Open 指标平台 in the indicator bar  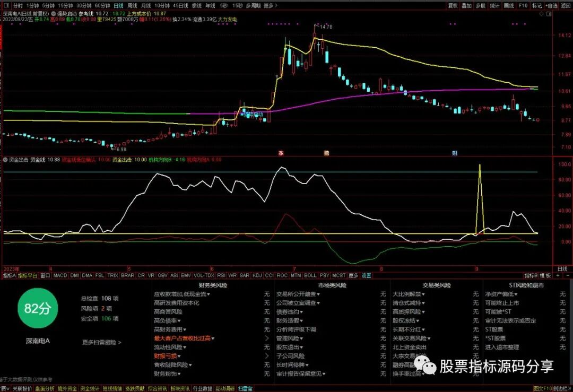28,275
